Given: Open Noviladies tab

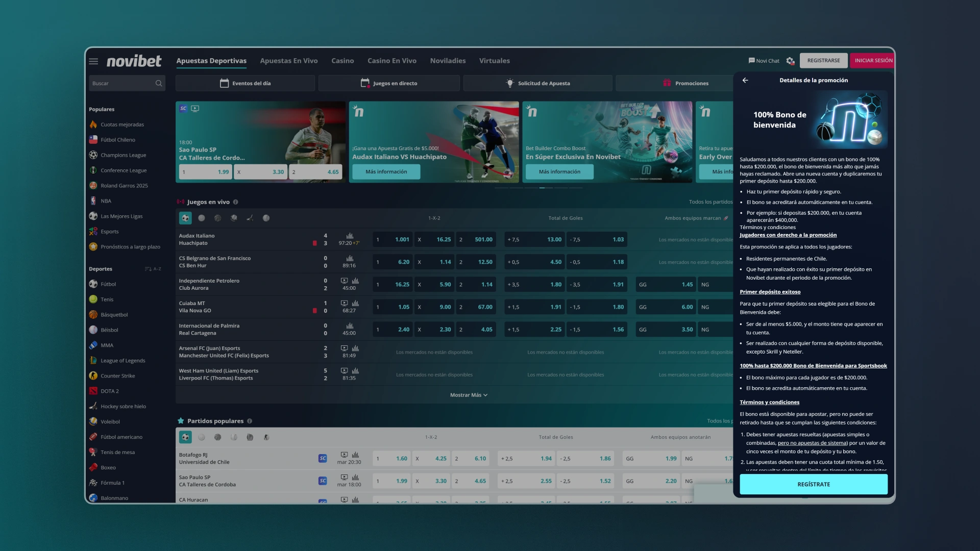Looking at the screenshot, I should (x=448, y=61).
